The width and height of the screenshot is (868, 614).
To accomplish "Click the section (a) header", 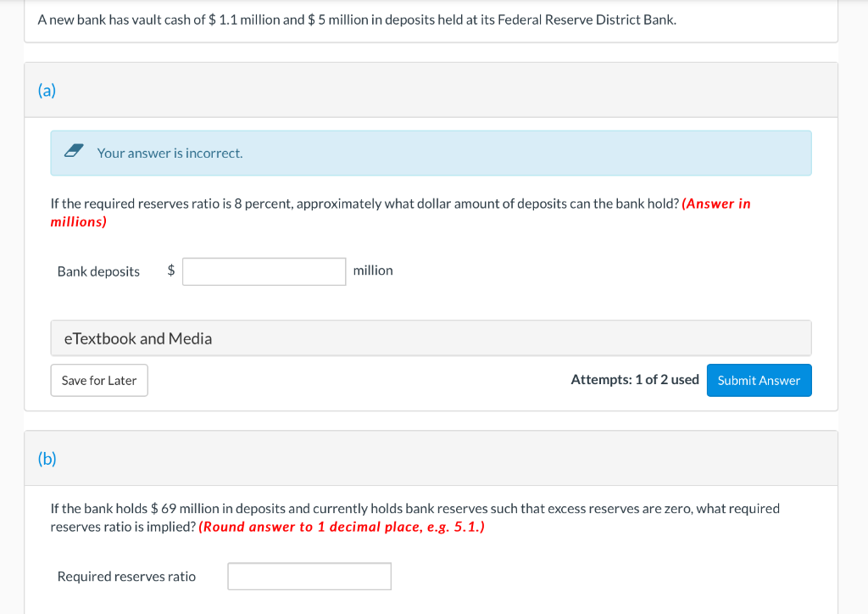I will pyautogui.click(x=47, y=90).
